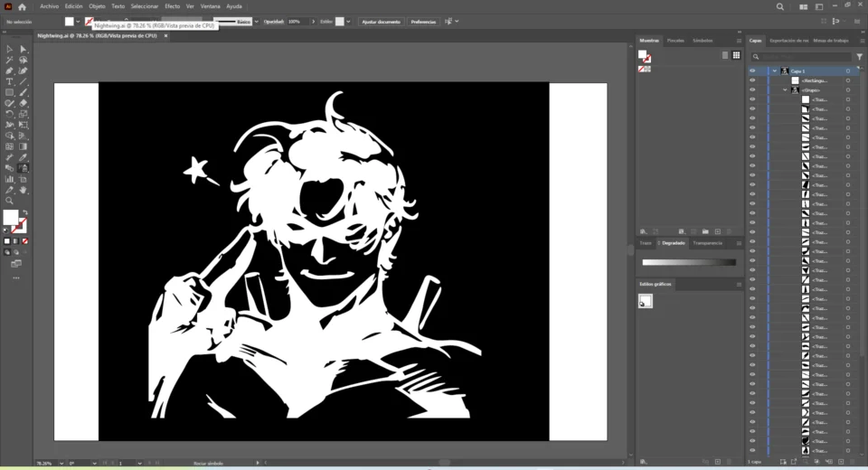Image resolution: width=868 pixels, height=470 pixels.
Task: Select the Eraser tool
Action: click(x=24, y=103)
